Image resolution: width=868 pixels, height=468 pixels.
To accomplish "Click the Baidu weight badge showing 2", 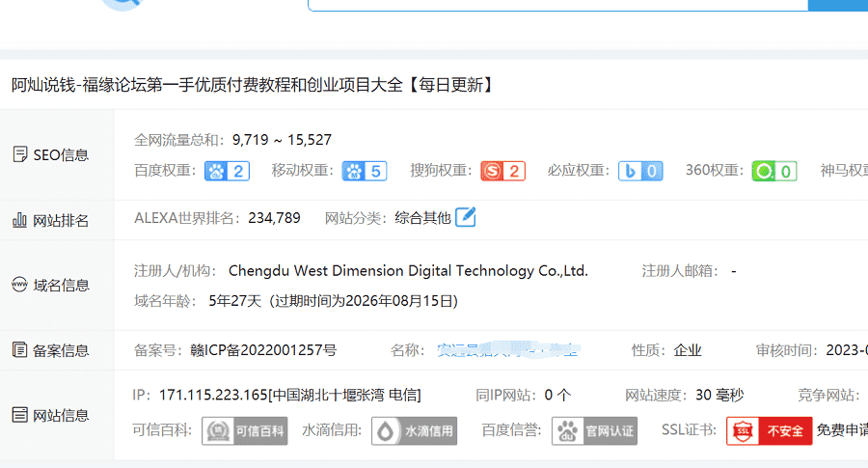I will tap(227, 171).
